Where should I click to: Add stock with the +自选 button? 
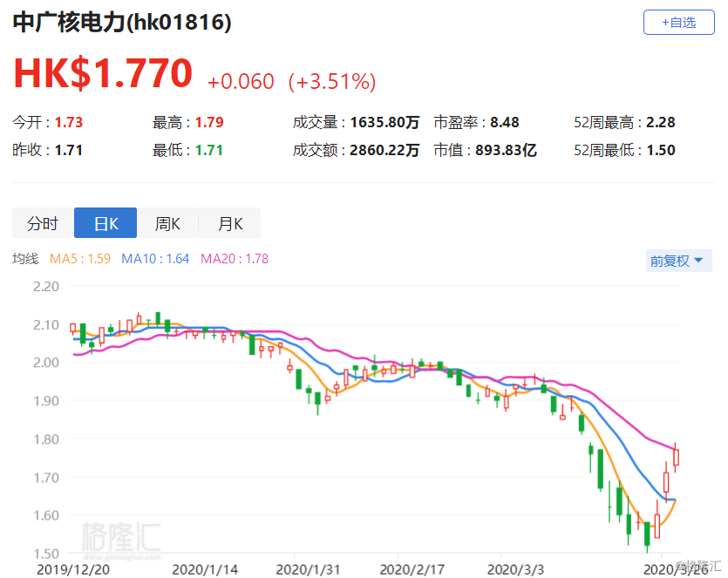coord(678,23)
